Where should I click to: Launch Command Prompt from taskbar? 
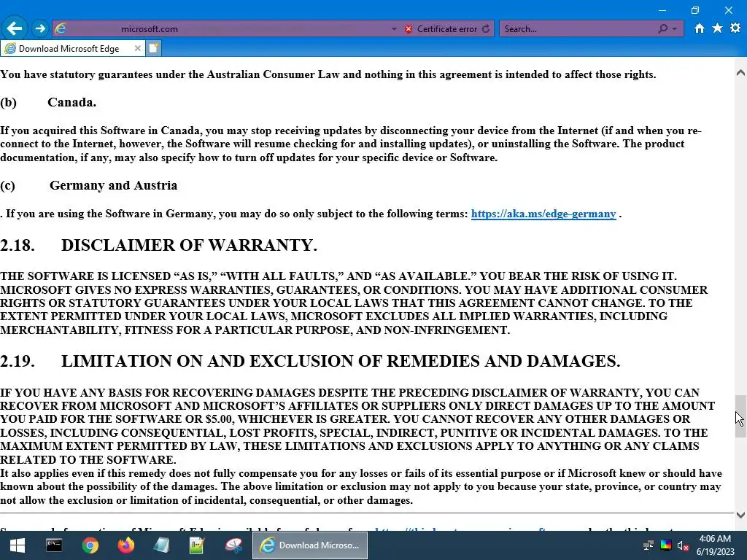point(54,545)
